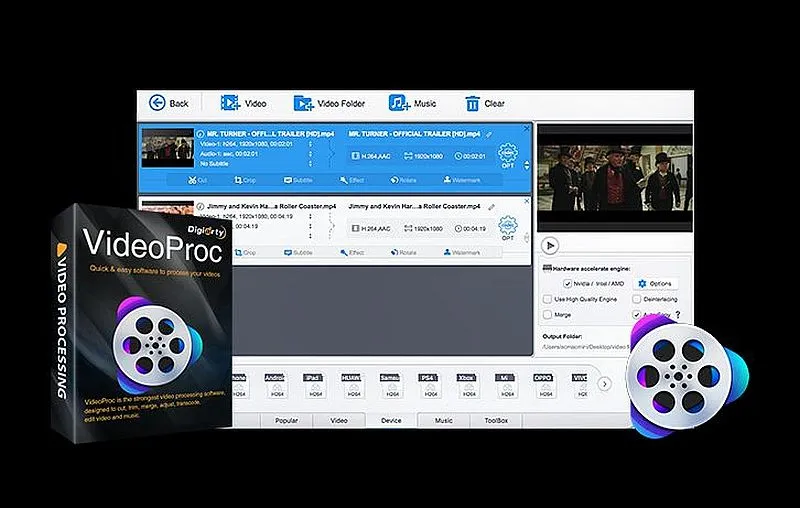
Task: Open Effect tool for Mr. Turner trailer
Action: pos(352,180)
